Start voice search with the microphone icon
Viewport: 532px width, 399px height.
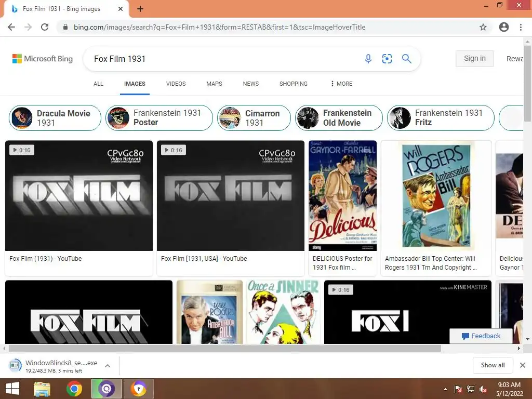[x=368, y=59]
